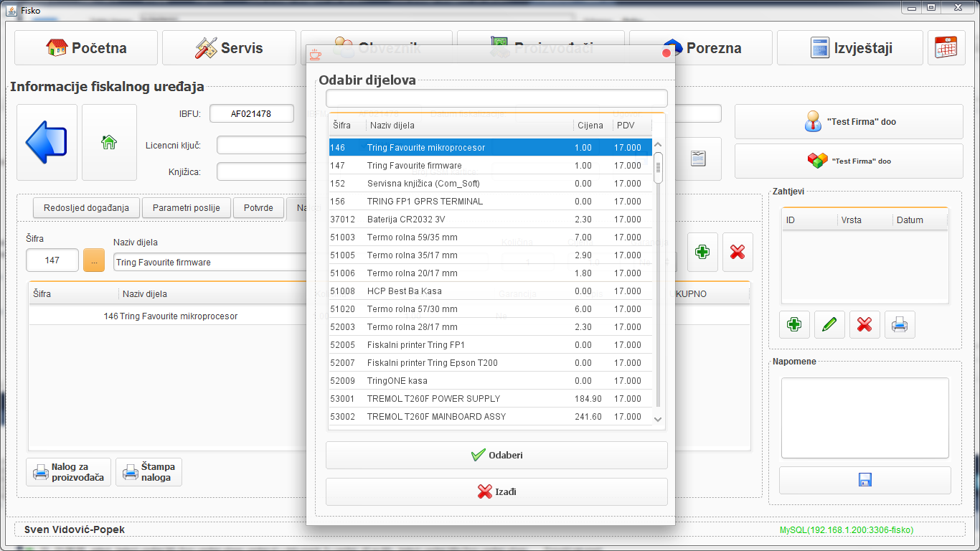The width and height of the screenshot is (980, 551).
Task: Delete request with red X under Zahtjevi
Action: click(x=864, y=325)
